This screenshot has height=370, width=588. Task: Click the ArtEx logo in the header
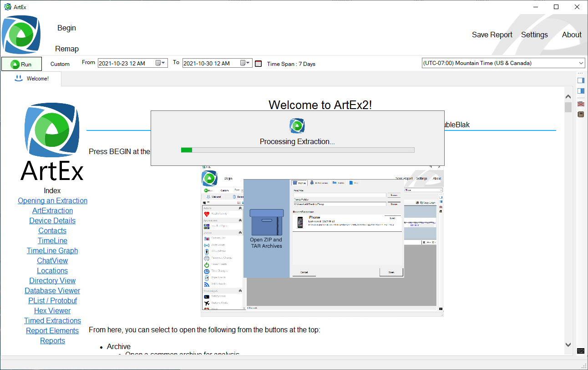click(21, 35)
